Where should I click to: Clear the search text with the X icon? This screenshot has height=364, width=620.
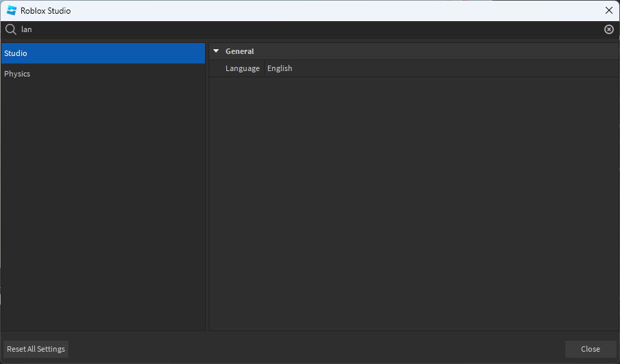point(609,29)
